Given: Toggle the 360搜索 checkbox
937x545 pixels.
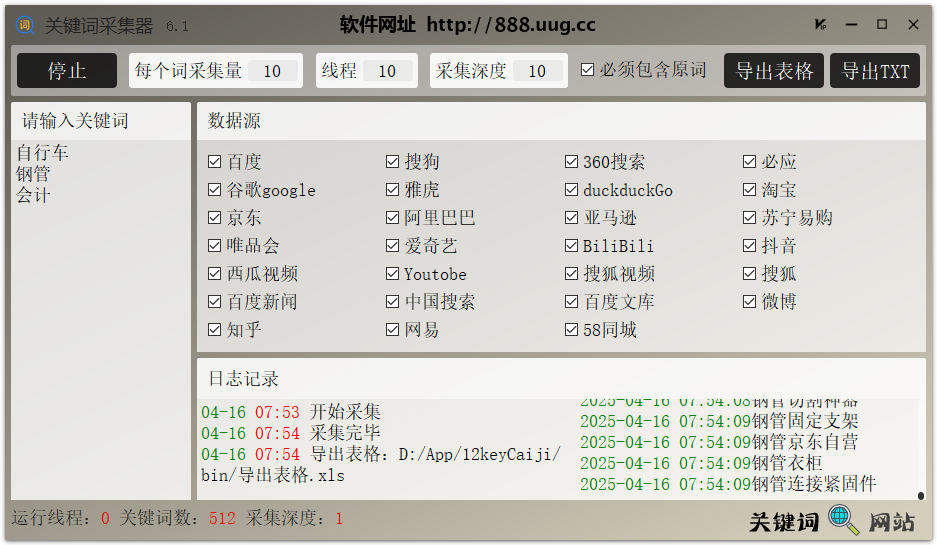Looking at the screenshot, I should pyautogui.click(x=571, y=161).
